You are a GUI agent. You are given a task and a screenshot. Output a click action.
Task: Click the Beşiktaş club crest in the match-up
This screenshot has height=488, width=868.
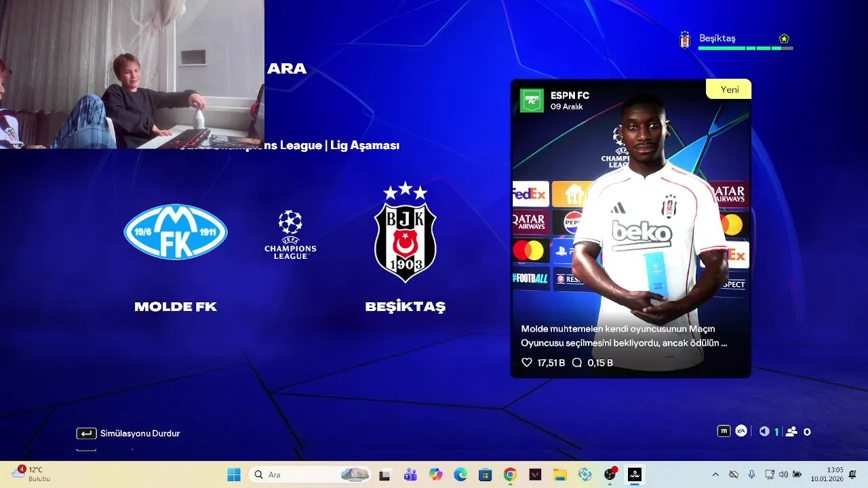(406, 232)
